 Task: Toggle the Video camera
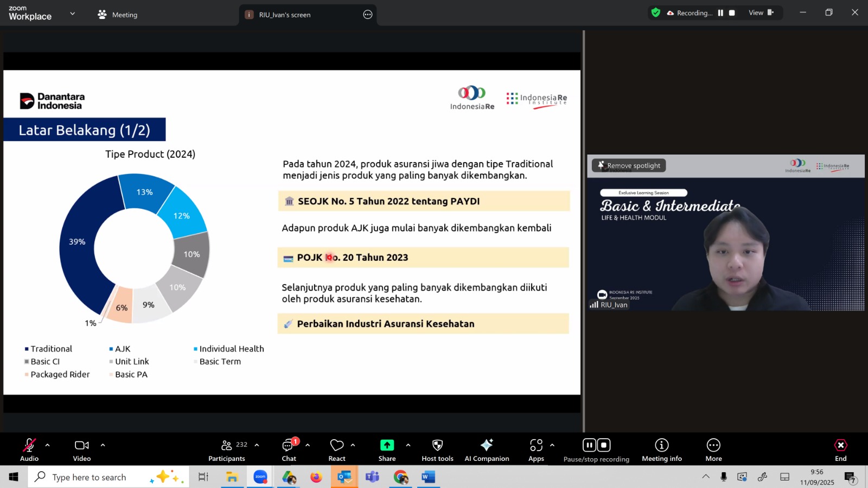tap(82, 450)
